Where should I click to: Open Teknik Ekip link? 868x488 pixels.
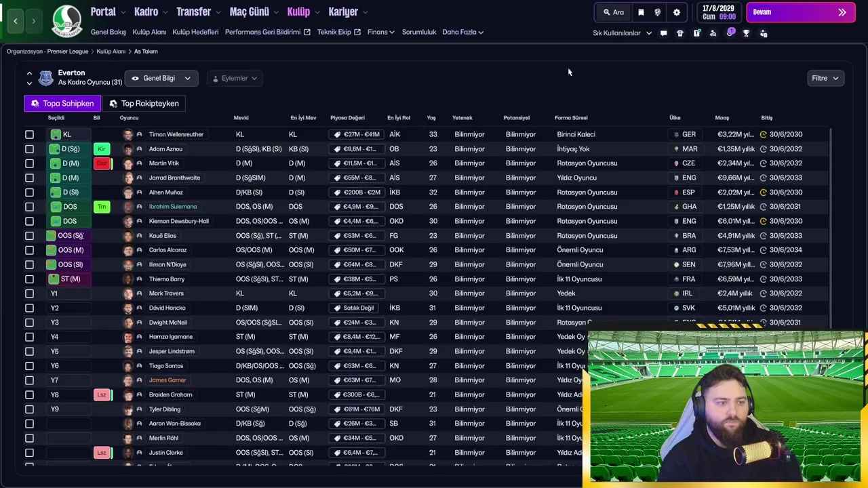(x=339, y=32)
